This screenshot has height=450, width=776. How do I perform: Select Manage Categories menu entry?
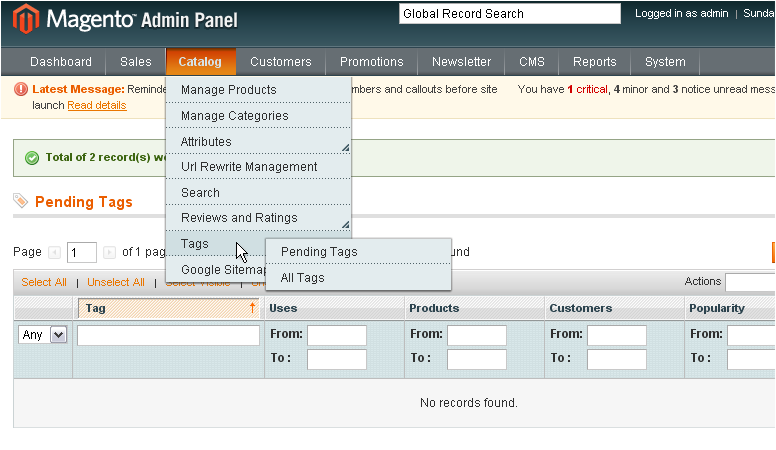point(258,115)
